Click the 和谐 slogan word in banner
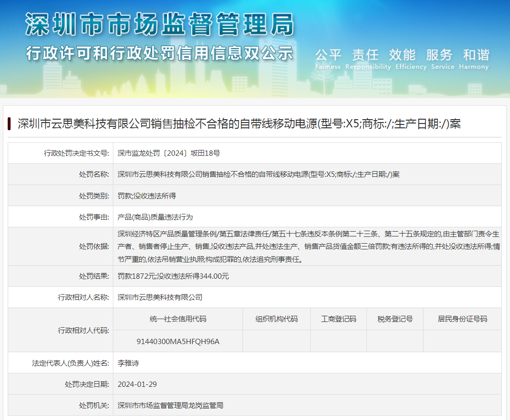Viewport: 510px width, 420px height. (x=476, y=55)
